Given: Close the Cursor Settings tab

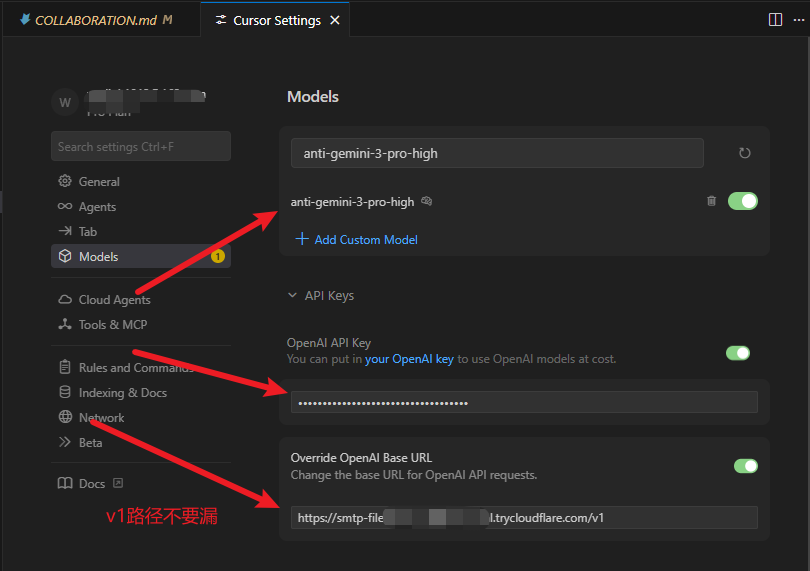Looking at the screenshot, I should 335,20.
